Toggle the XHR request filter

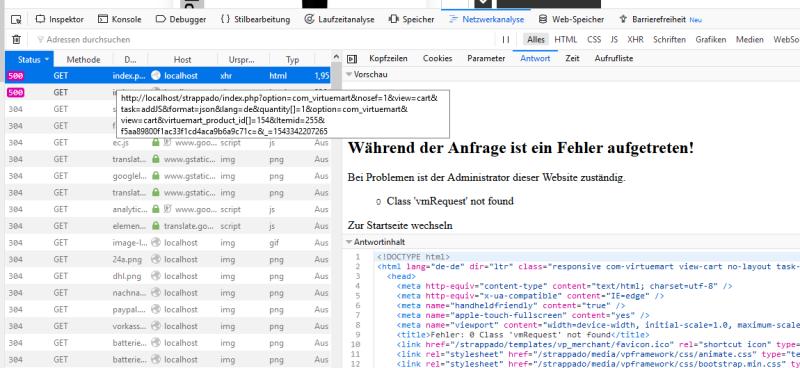click(635, 39)
